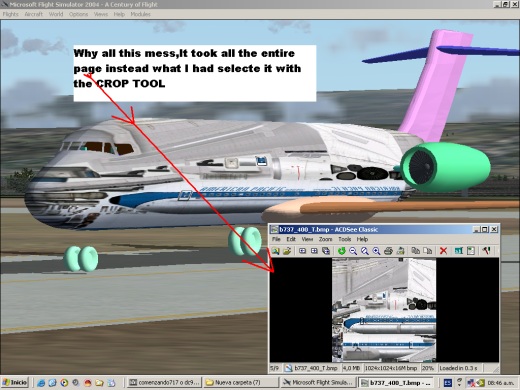Click the b737_400_T texture image preview
Screen dimensions: 520x390
[x=384, y=310]
